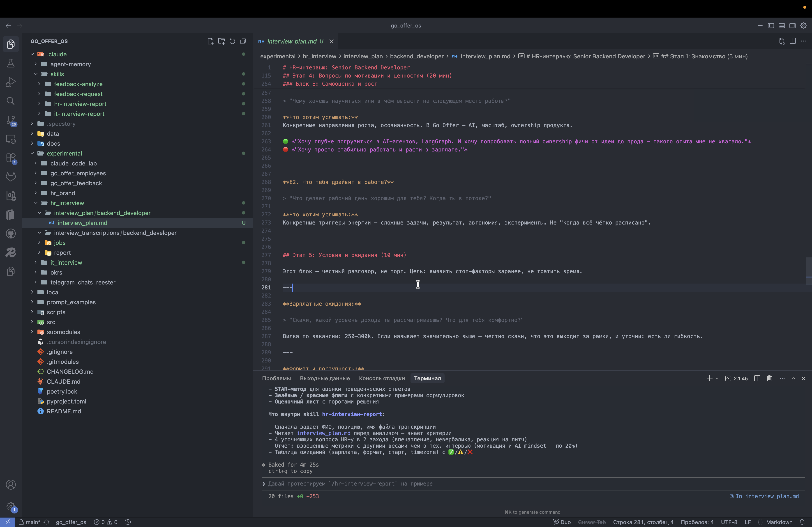The width and height of the screenshot is (812, 527).
Task: Open the Search view in activity bar
Action: coord(11,101)
